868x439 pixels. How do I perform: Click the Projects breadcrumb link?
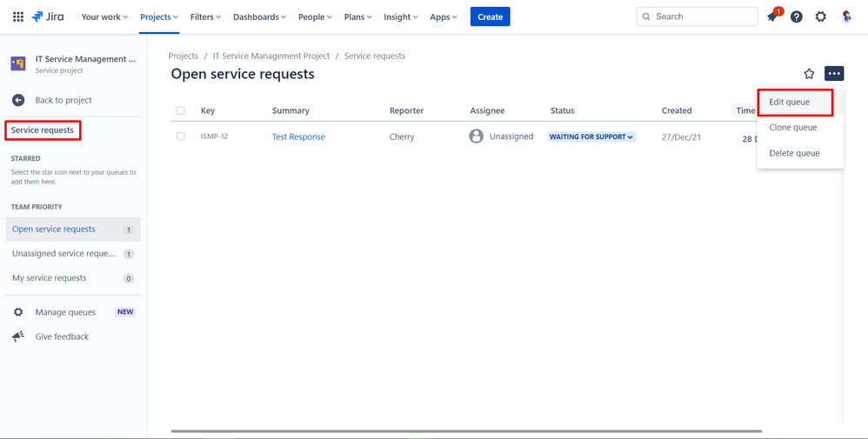184,56
